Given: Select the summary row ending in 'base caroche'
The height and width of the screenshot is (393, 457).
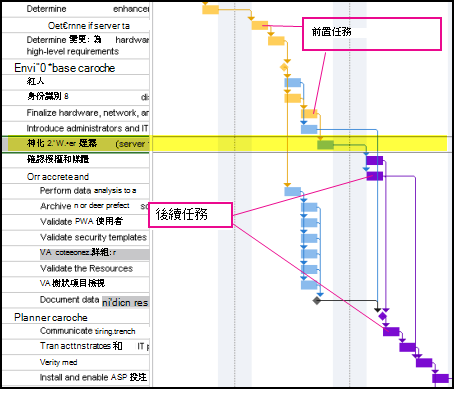Looking at the screenshot, I should pyautogui.click(x=76, y=68).
